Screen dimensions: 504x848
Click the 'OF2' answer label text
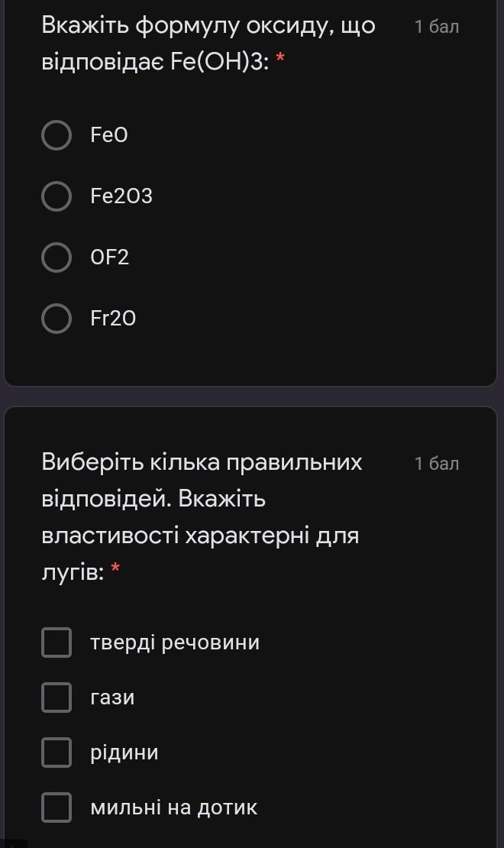[110, 257]
